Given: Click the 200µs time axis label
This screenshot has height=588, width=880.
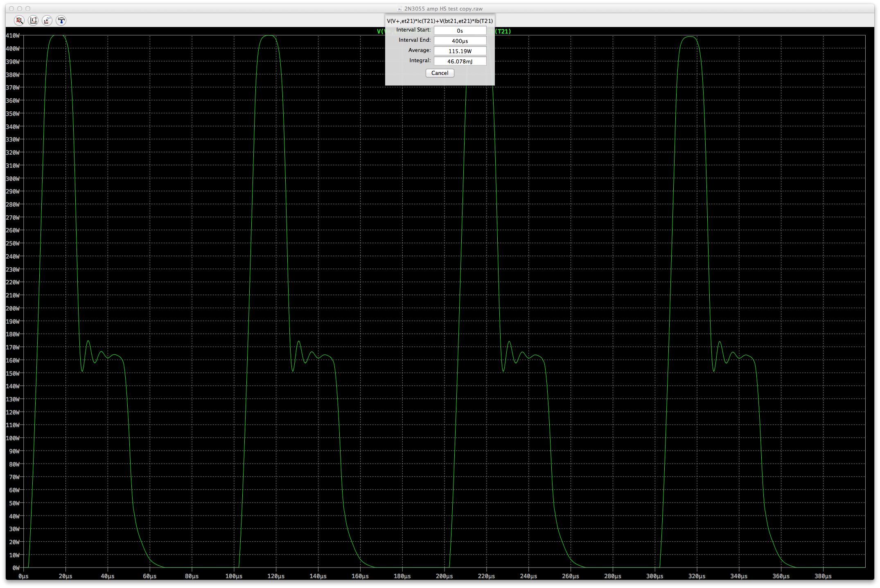Looking at the screenshot, I should click(444, 576).
